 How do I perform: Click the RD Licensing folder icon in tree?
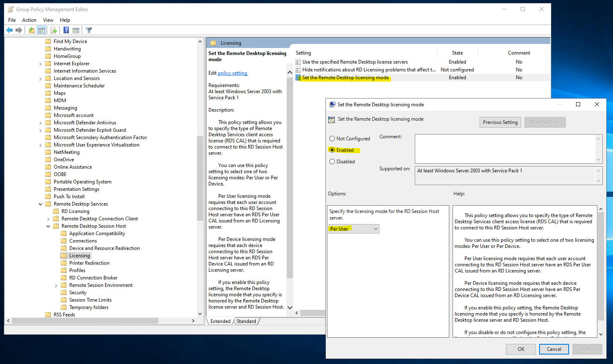56,211
